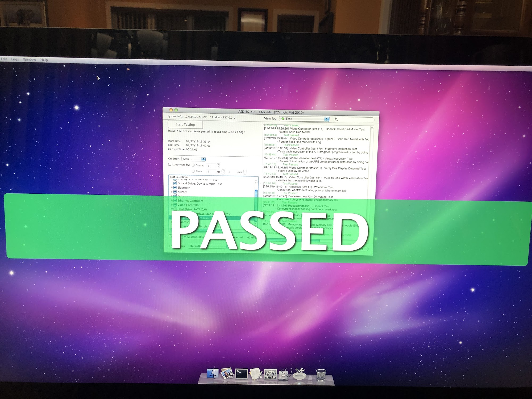
Task: Click log entry OpenGL Solid Red Model Test
Action: point(314,129)
